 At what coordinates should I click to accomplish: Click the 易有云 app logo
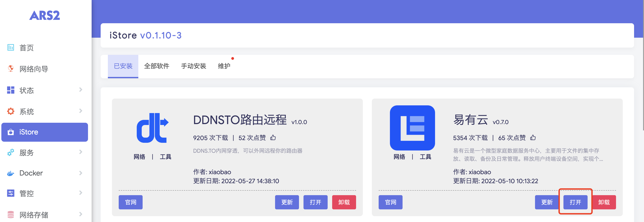(412, 128)
